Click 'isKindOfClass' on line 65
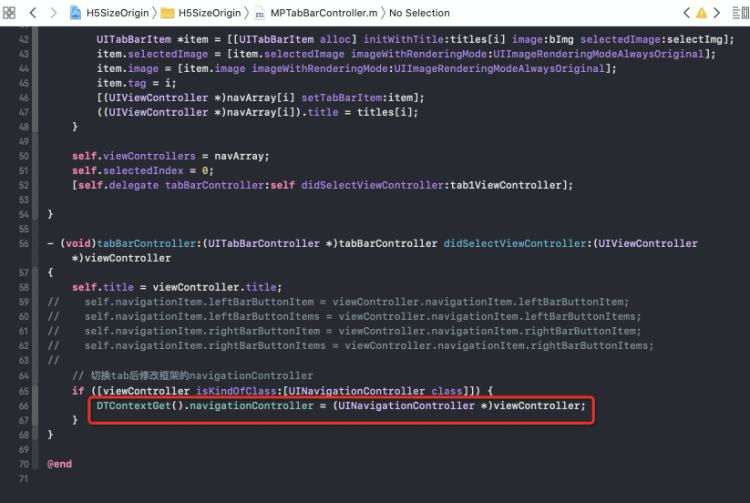The image size is (750, 503). coord(236,391)
